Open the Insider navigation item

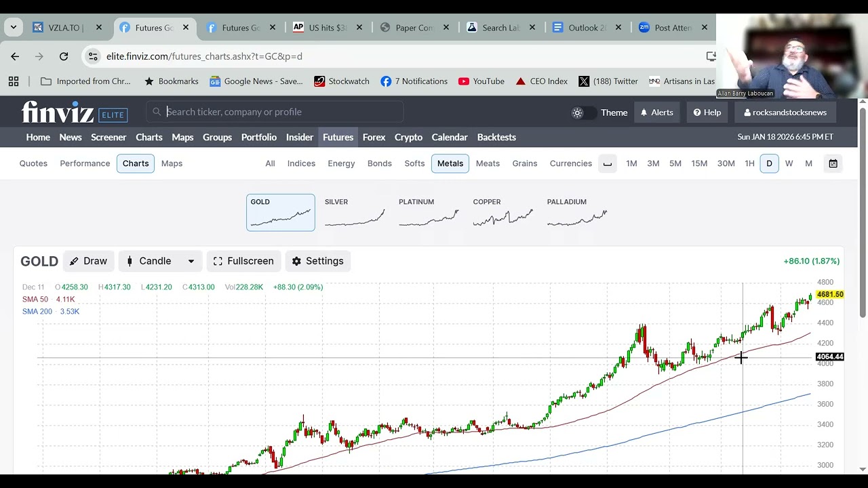300,137
